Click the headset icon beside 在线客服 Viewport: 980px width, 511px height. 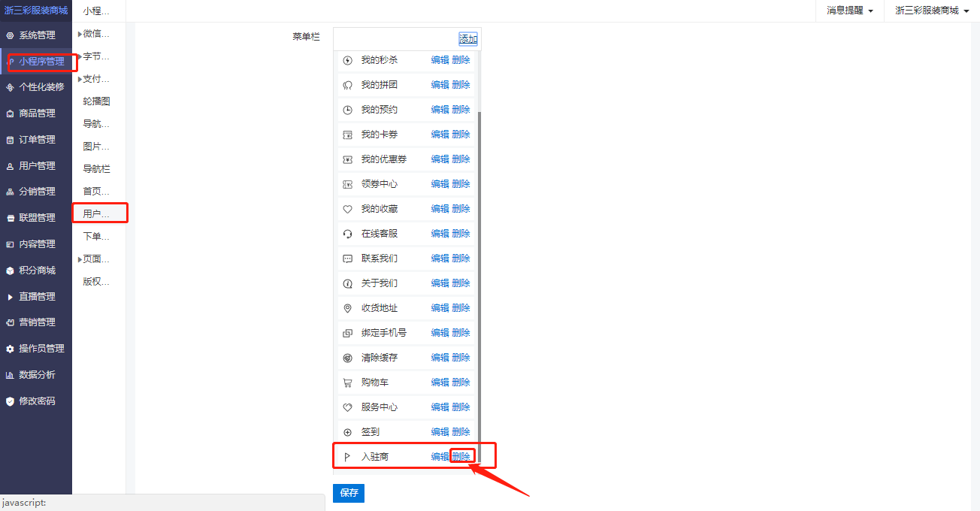(347, 234)
